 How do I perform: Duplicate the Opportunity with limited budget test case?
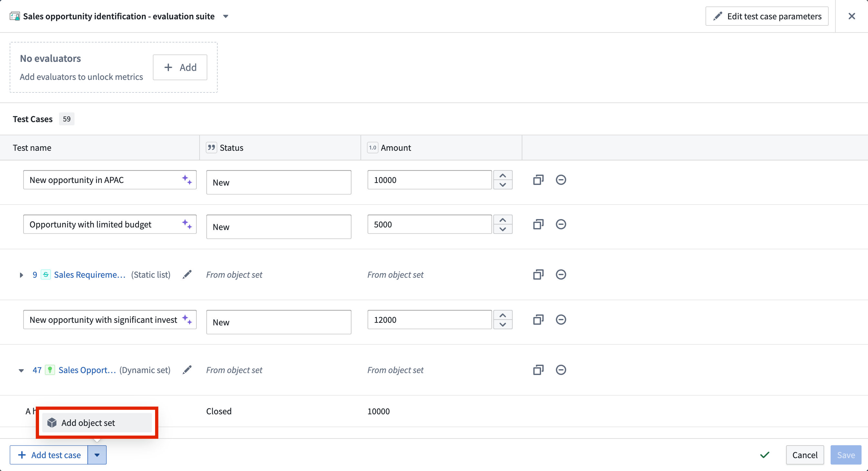click(x=538, y=224)
